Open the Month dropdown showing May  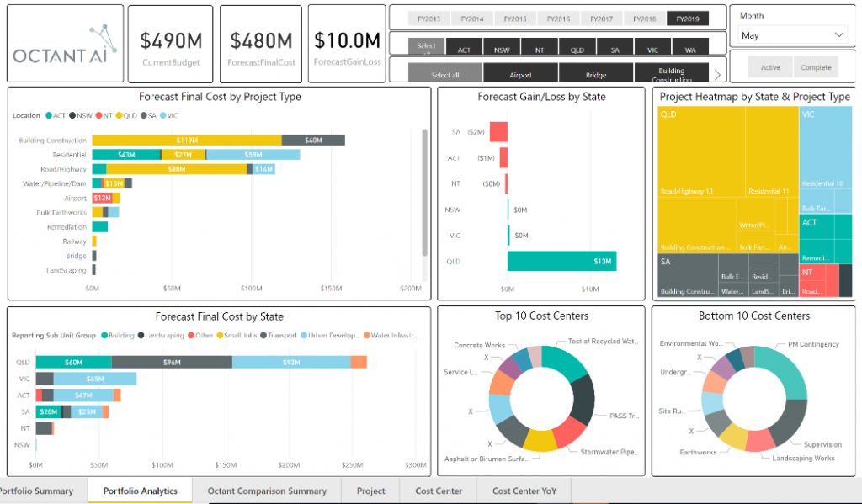tap(792, 35)
